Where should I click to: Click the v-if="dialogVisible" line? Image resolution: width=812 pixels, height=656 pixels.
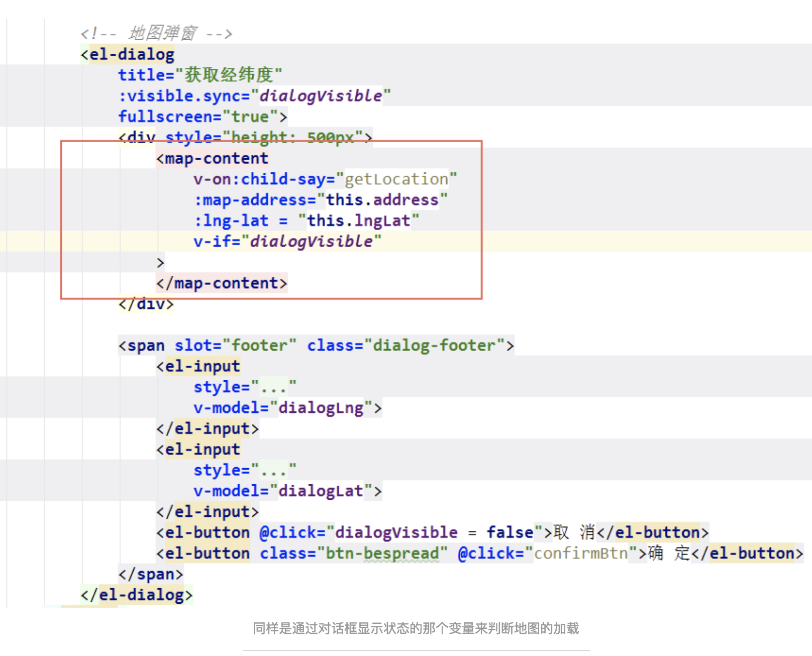pyautogui.click(x=287, y=242)
